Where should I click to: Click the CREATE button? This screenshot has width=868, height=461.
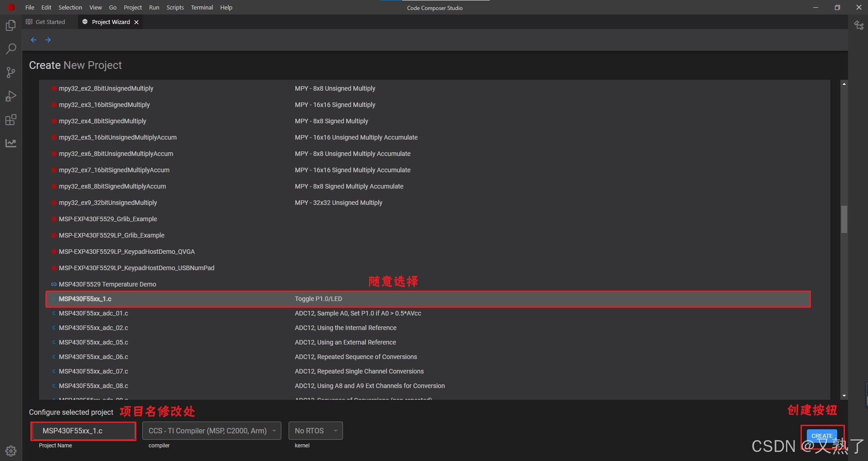coord(822,436)
